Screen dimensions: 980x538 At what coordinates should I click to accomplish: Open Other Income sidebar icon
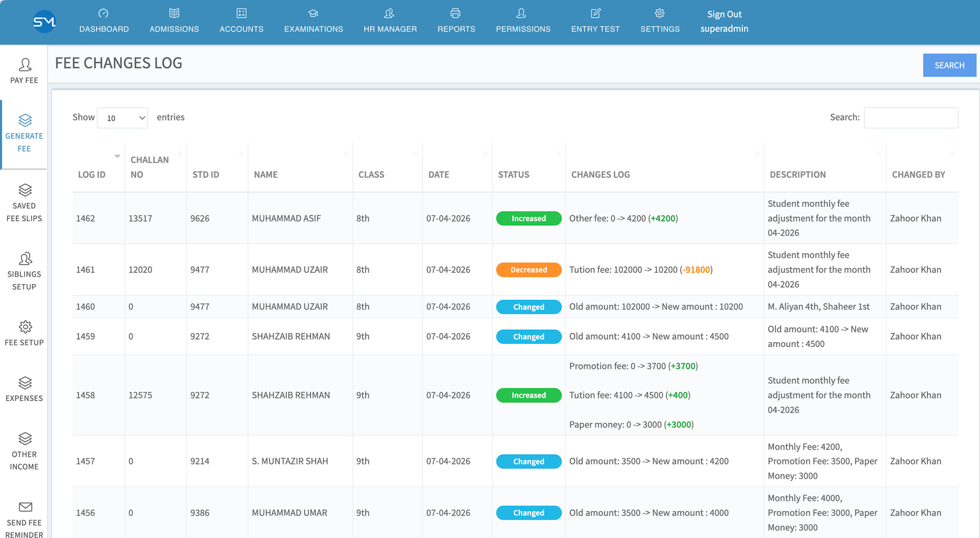[x=24, y=439]
